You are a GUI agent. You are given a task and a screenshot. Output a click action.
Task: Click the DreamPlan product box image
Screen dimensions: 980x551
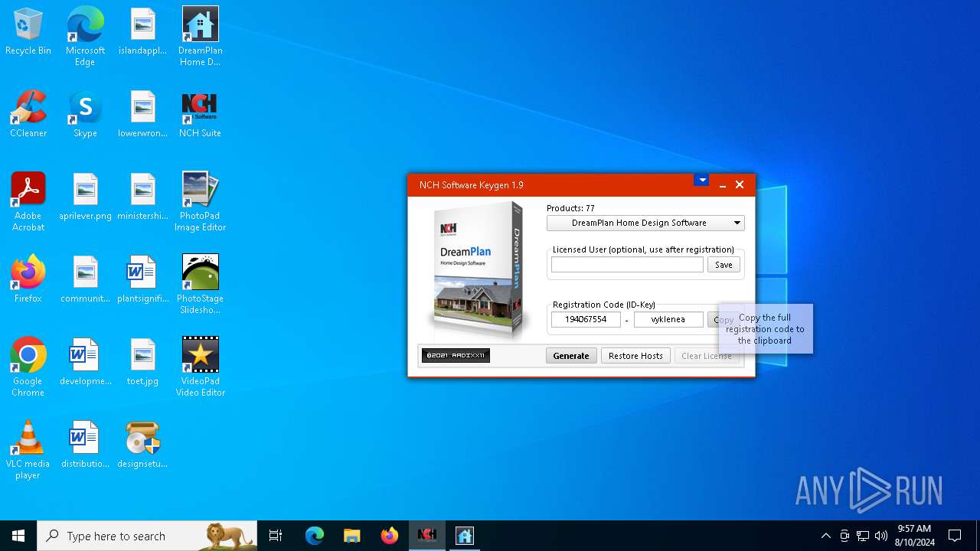(x=479, y=270)
